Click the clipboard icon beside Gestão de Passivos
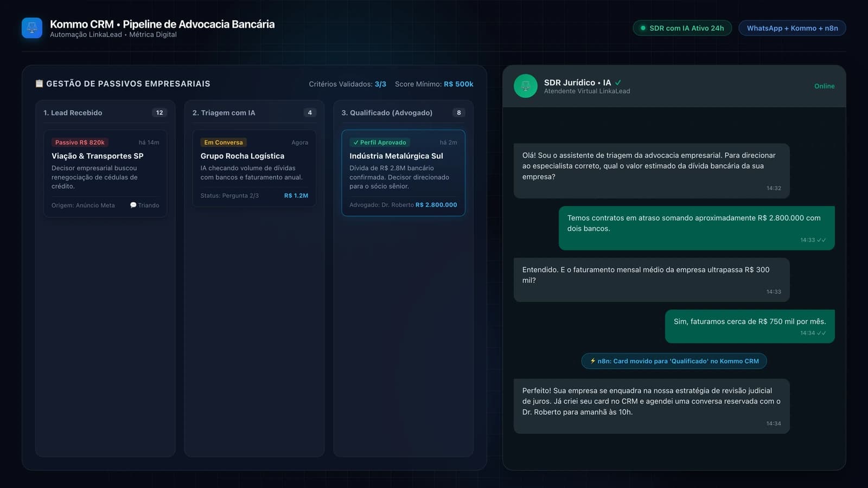The height and width of the screenshot is (488, 868). pyautogui.click(x=39, y=84)
